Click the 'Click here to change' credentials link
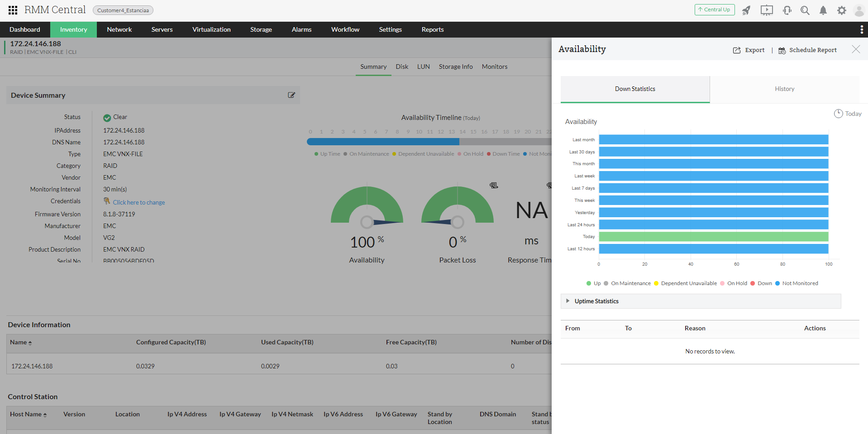 point(138,202)
